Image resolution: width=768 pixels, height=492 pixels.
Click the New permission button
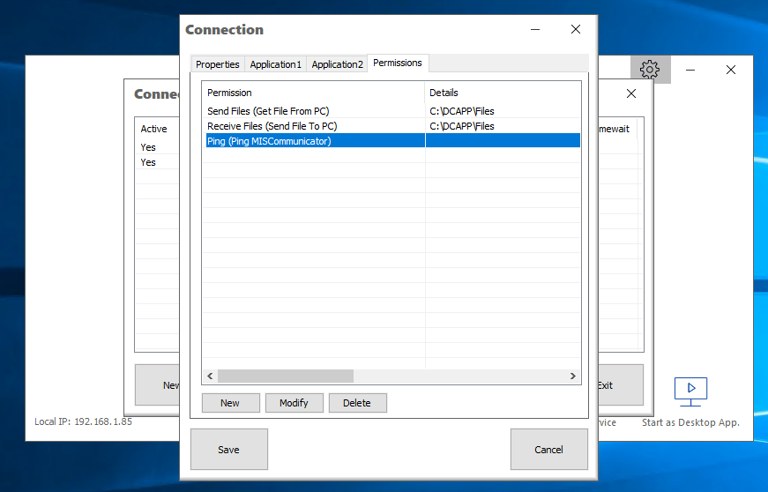230,403
